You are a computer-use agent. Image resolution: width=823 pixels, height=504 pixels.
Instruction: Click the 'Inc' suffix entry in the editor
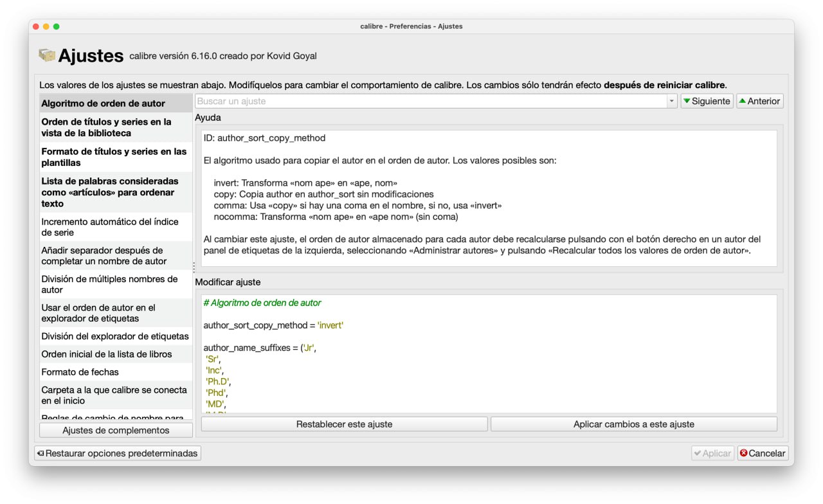tap(214, 370)
